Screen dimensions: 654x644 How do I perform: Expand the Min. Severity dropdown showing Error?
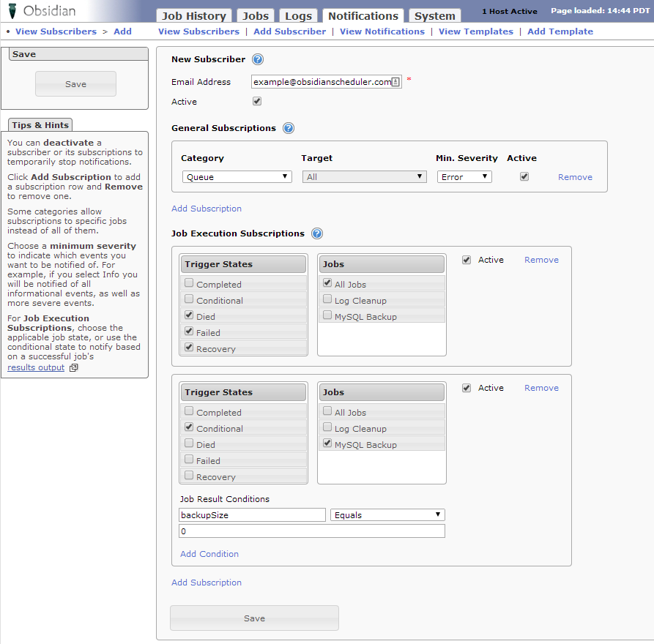pos(464,177)
